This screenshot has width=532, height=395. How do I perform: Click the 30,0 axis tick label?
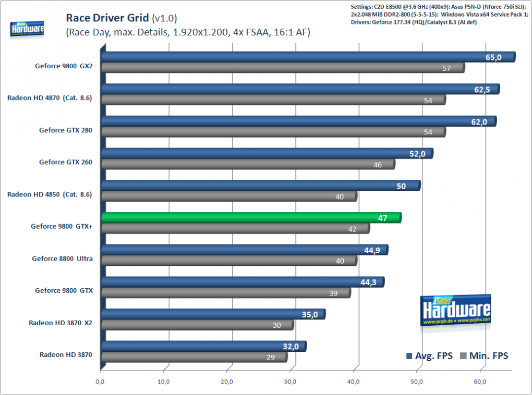pos(290,382)
